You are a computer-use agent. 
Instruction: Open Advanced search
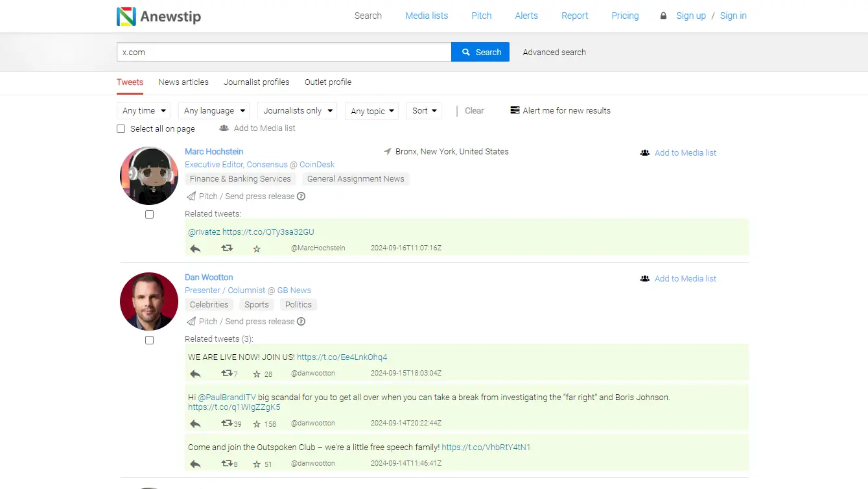tap(554, 52)
